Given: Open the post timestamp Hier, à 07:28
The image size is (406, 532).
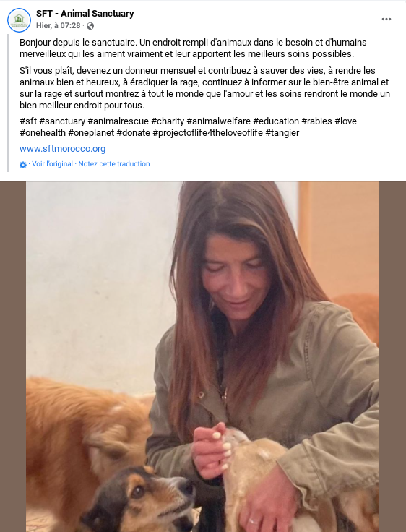Looking at the screenshot, I should (x=59, y=26).
